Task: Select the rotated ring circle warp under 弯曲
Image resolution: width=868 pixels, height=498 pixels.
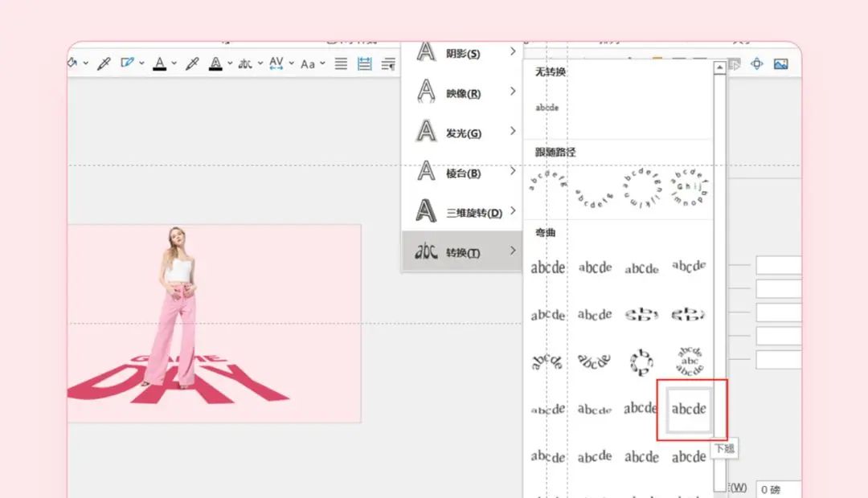Action: 641,362
